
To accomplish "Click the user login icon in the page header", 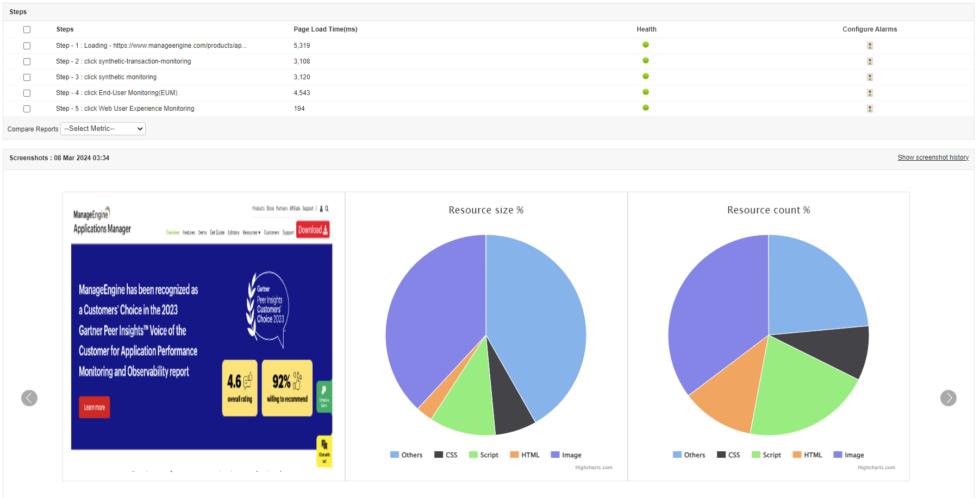I will coord(321,209).
